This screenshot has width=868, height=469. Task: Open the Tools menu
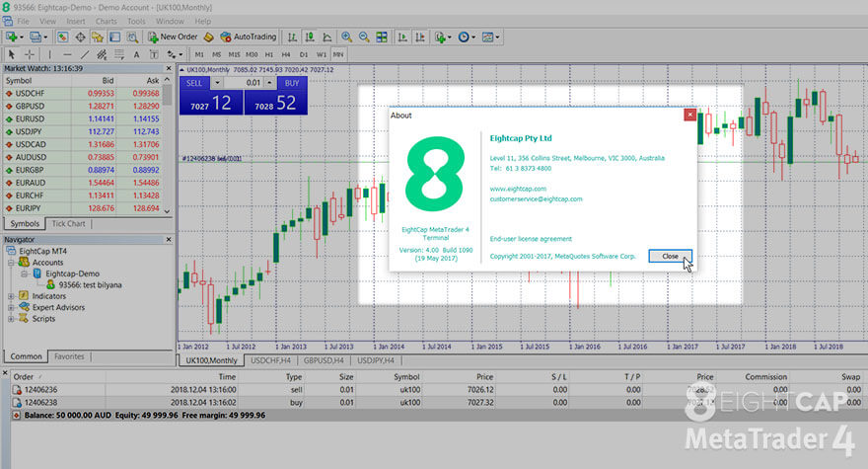136,21
